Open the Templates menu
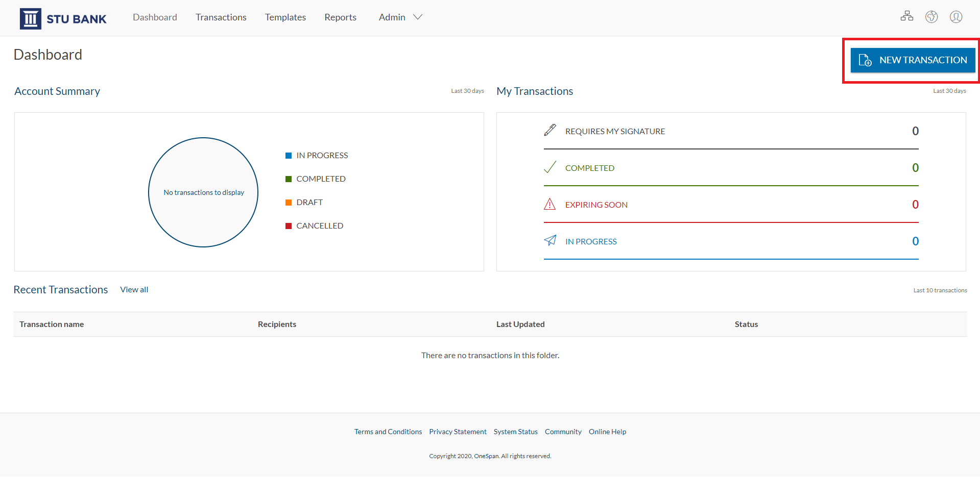980x477 pixels. tap(285, 17)
